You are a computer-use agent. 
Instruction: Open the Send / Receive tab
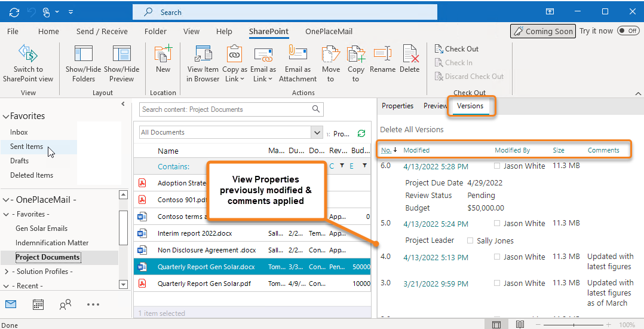point(102,31)
